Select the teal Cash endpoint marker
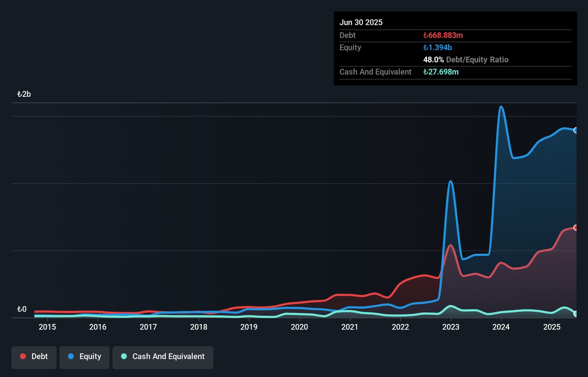 pos(576,314)
